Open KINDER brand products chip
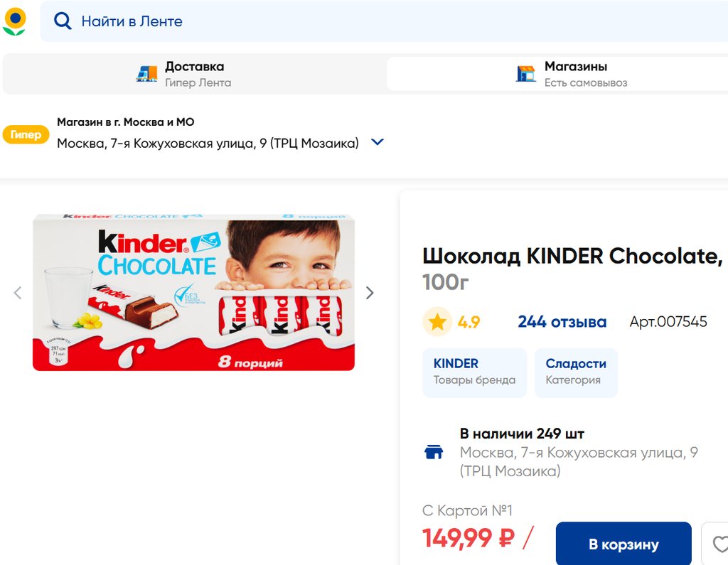 pyautogui.click(x=474, y=372)
